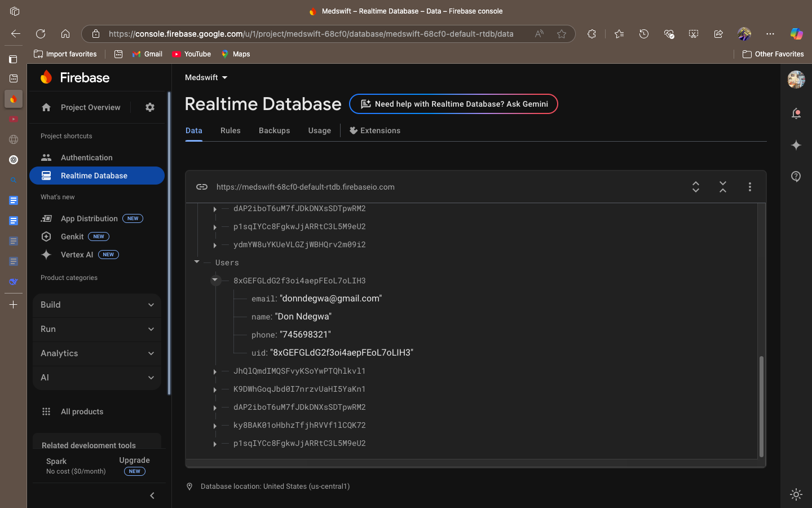The width and height of the screenshot is (812, 508).
Task: Expand node ky8BAK01oHbhzTfjhRVVf1lCQK72
Action: point(215,426)
